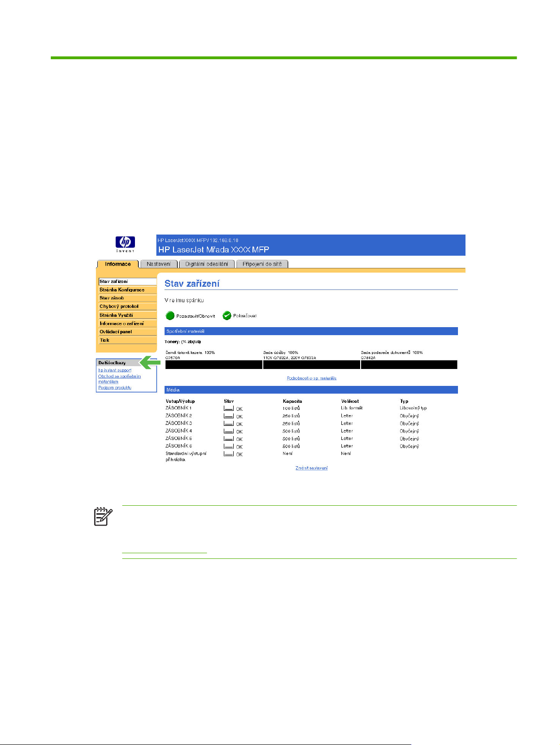Click the Změnit nastavení link
The image size is (560, 745).
pos(312,468)
